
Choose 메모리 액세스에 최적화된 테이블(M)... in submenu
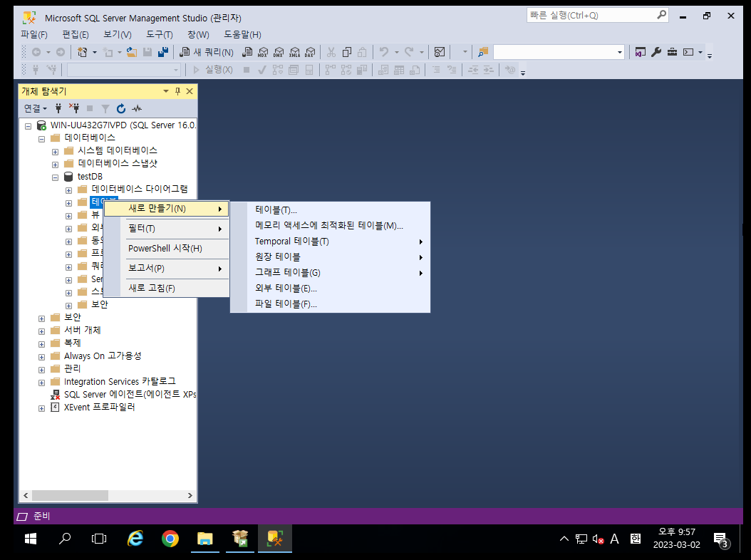[x=330, y=226]
